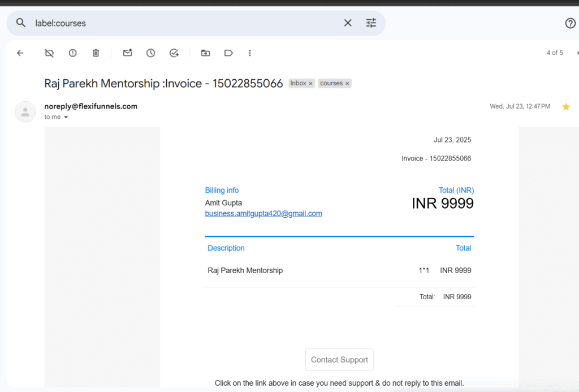Click the Contact Support button
Viewport: 579px width, 392px height.
click(339, 360)
